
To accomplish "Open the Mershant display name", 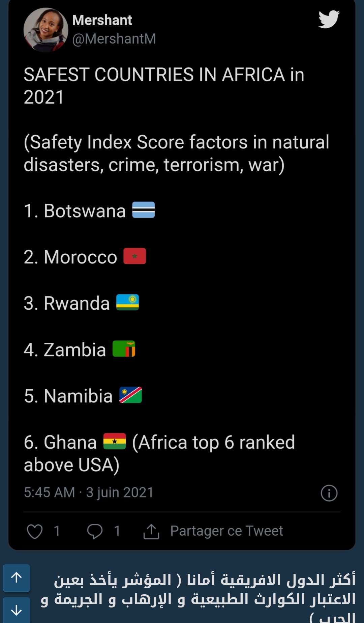I will (102, 20).
